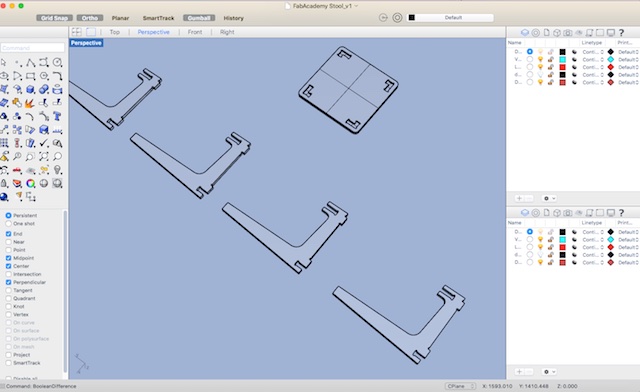Change red color swatch of L layer, upper panel
Viewport: 640px width, 392px height.
click(x=562, y=67)
